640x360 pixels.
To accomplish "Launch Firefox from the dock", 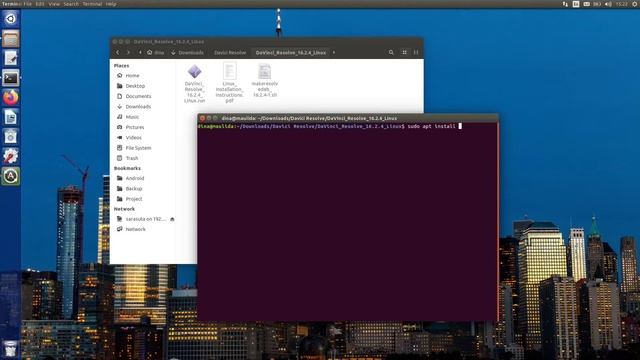I will point(11,98).
